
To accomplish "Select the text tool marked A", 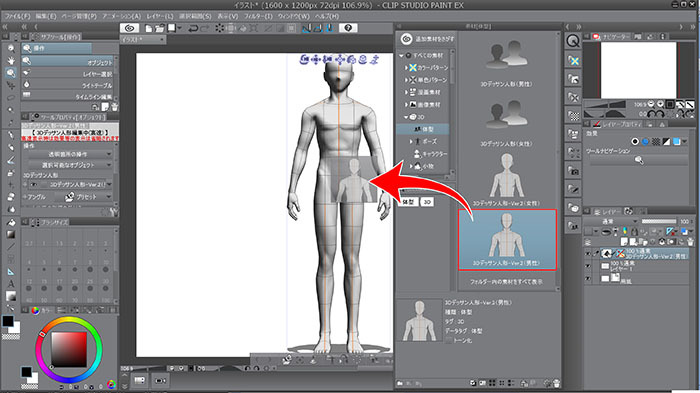I will pyautogui.click(x=11, y=284).
